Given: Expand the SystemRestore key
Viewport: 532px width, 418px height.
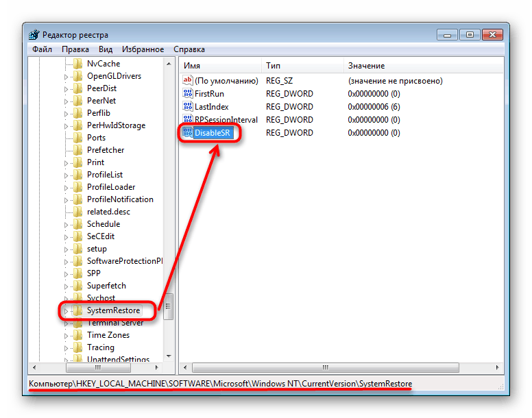Looking at the screenshot, I should [66, 311].
